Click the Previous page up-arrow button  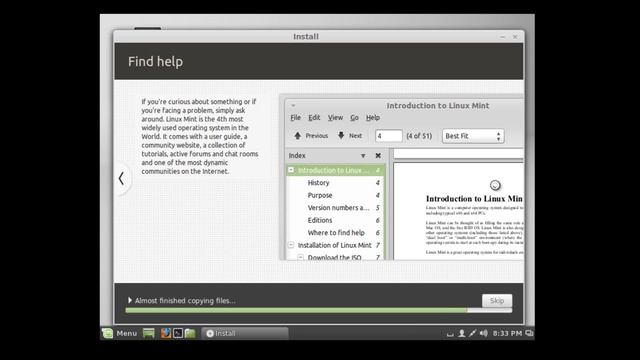311,136
